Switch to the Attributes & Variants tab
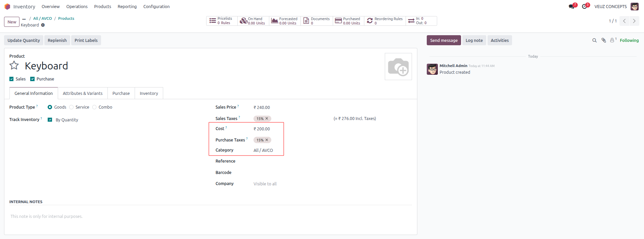The width and height of the screenshot is (644, 239). tap(83, 93)
